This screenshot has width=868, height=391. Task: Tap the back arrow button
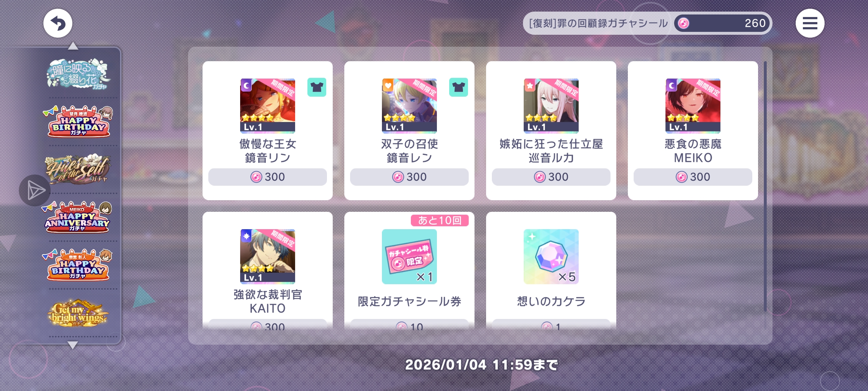click(58, 23)
